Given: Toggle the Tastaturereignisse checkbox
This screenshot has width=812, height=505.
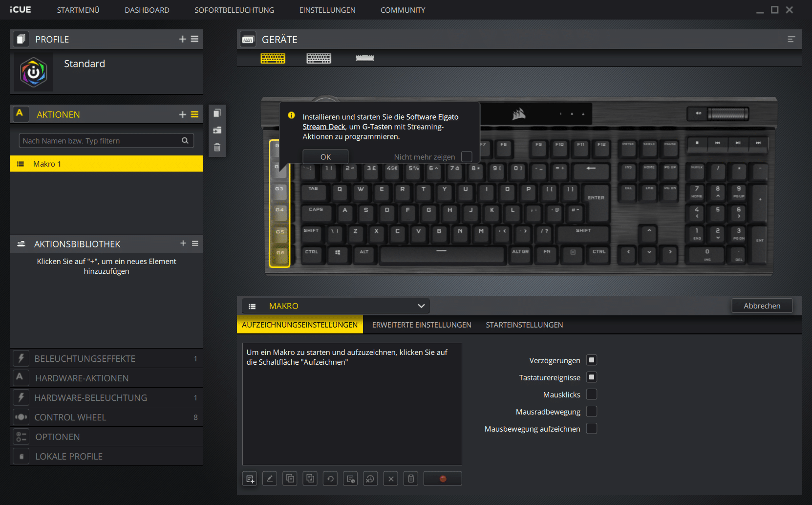Looking at the screenshot, I should point(592,377).
